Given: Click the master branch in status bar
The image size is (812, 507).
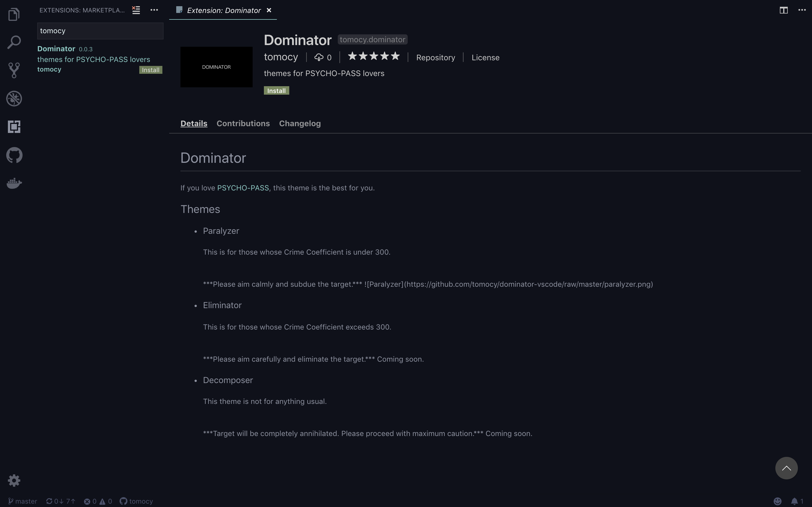Looking at the screenshot, I should click(x=23, y=501).
